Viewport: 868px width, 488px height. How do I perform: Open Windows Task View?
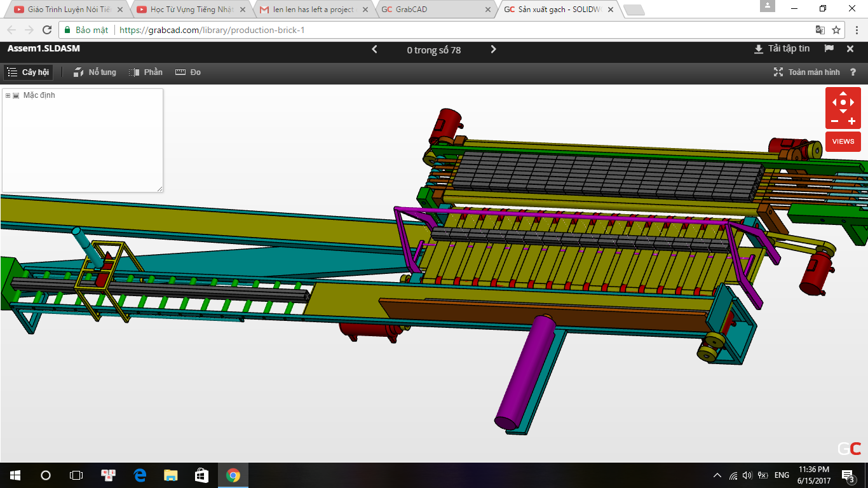pos(76,475)
